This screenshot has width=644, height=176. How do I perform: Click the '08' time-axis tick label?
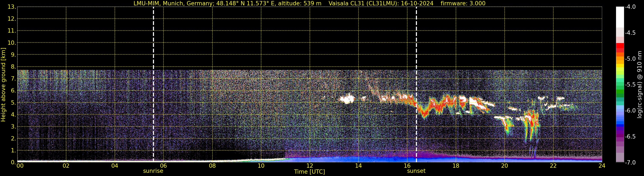click(212, 166)
